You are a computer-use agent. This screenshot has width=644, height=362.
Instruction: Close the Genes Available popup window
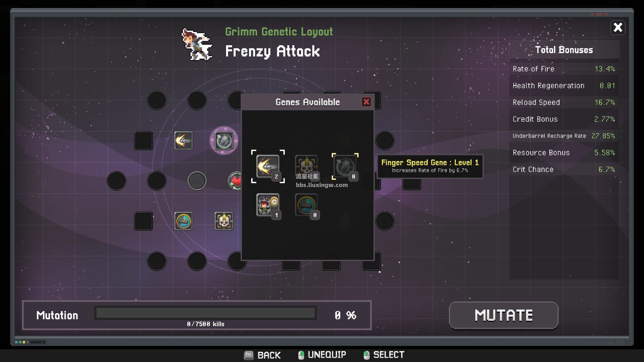pyautogui.click(x=366, y=102)
